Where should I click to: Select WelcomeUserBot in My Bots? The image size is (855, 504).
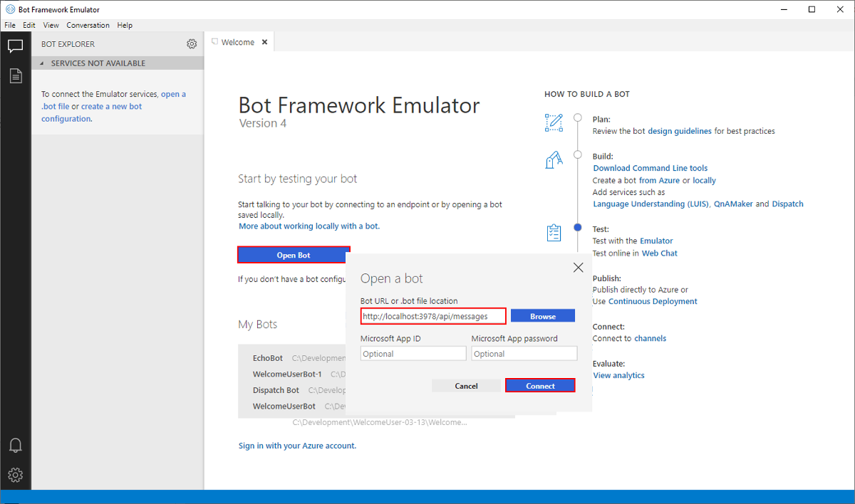point(284,406)
